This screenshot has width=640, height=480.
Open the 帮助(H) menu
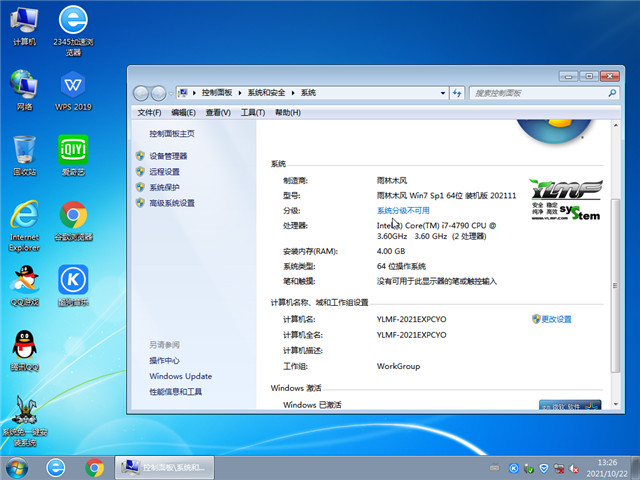point(288,113)
